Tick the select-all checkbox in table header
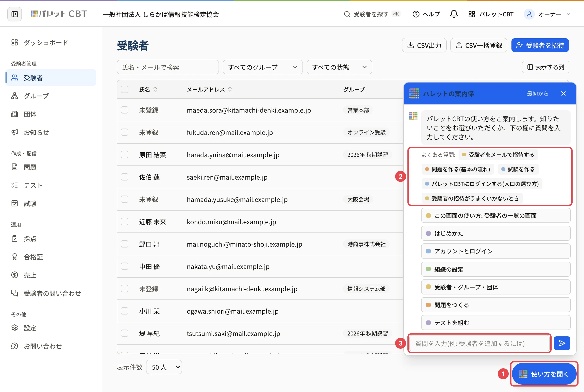Screen dimensions: 584x392 pos(125,90)
